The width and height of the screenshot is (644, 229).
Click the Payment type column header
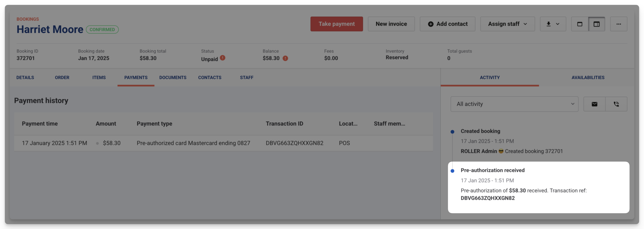pyautogui.click(x=154, y=124)
